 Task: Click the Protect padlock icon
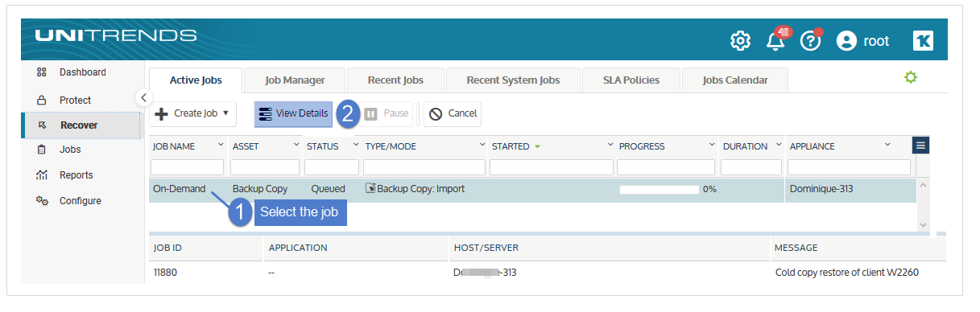[42, 101]
